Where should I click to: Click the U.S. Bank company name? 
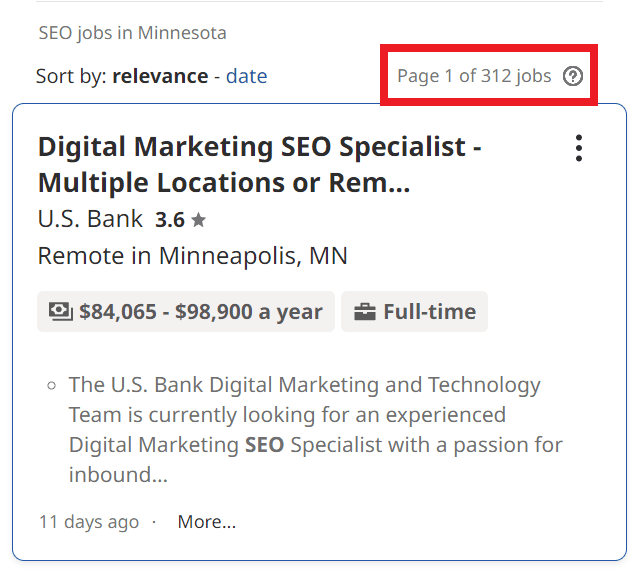point(90,219)
